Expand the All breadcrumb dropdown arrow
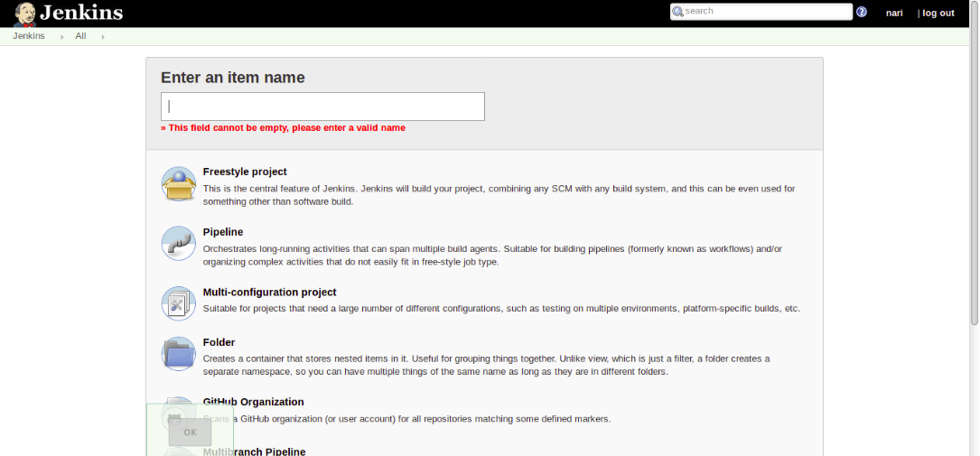This screenshot has width=980, height=456. coord(102,37)
